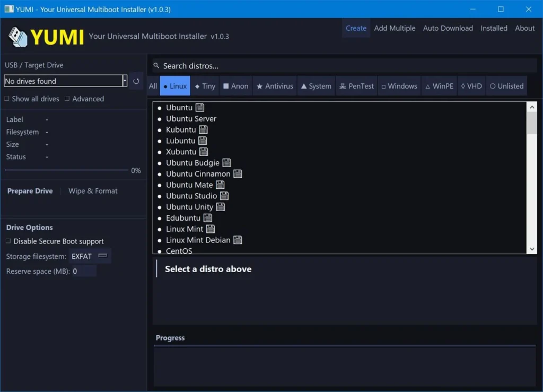
Task: Open the Installed tab
Action: pyautogui.click(x=494, y=28)
